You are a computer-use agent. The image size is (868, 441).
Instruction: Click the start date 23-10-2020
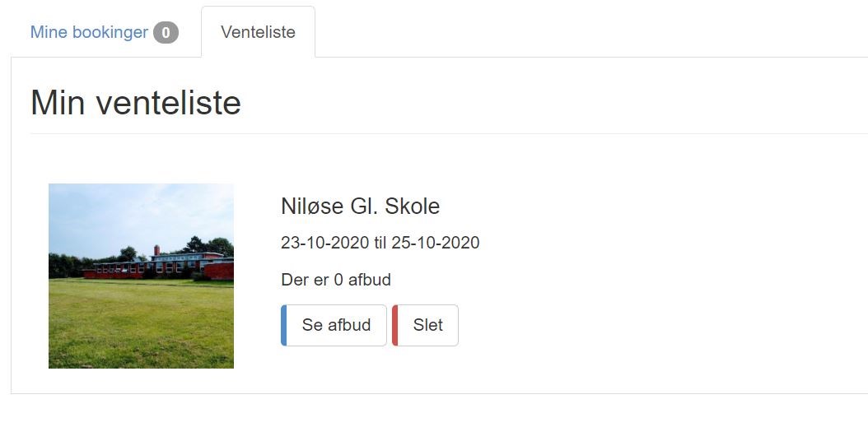tap(325, 243)
